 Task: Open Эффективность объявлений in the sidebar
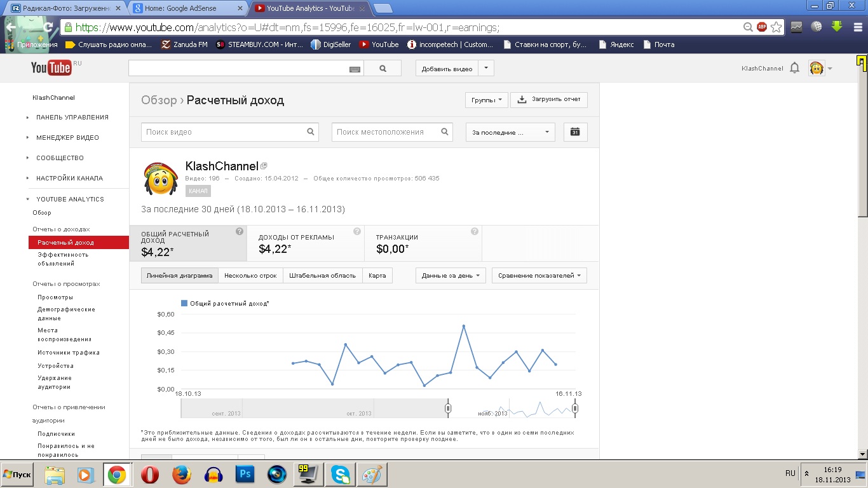tap(63, 259)
